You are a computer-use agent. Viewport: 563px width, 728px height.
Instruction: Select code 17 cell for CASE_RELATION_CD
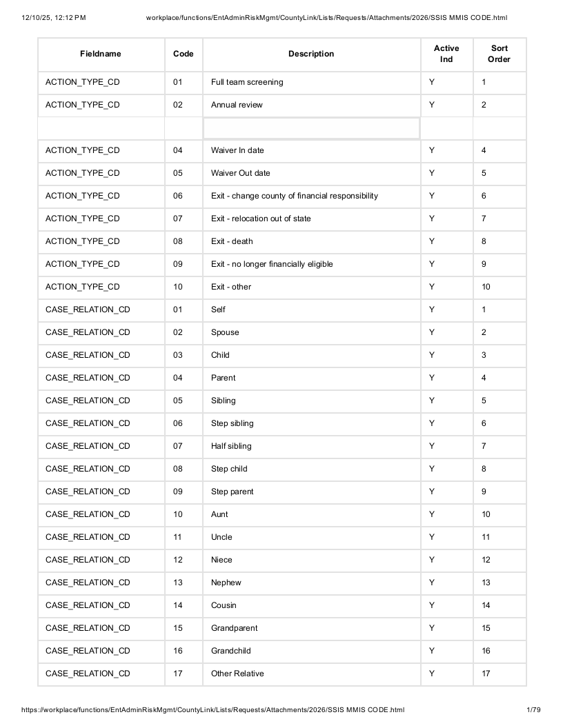point(184,674)
